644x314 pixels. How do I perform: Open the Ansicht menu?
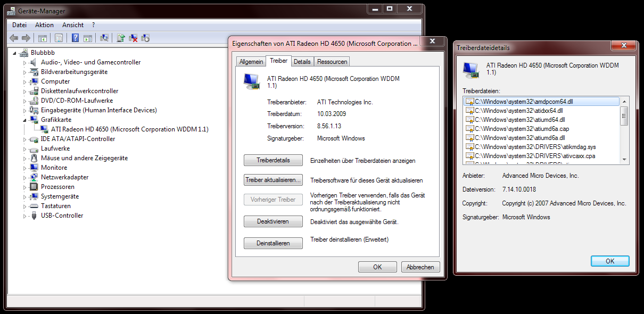pyautogui.click(x=73, y=25)
